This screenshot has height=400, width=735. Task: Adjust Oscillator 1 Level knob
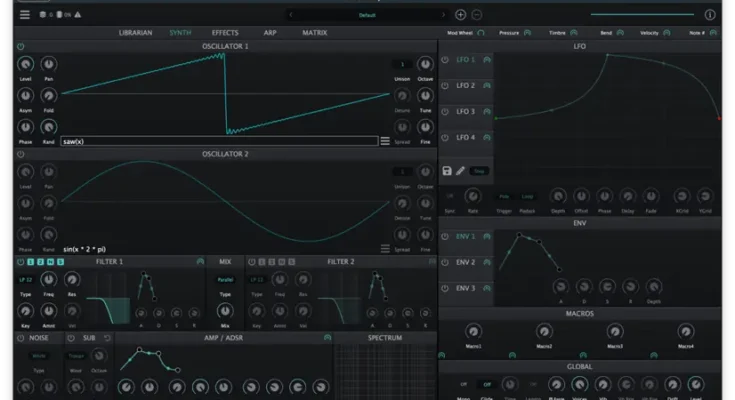[x=25, y=64]
